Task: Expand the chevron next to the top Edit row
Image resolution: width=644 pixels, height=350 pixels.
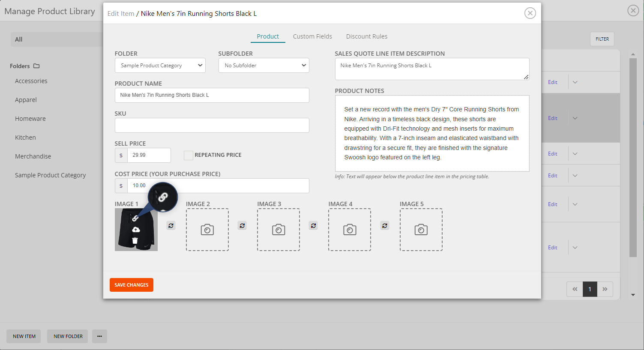Action: (575, 82)
